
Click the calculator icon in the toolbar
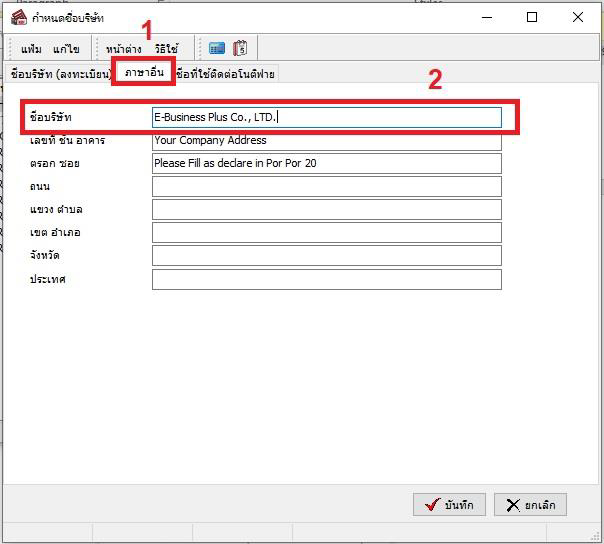click(217, 48)
